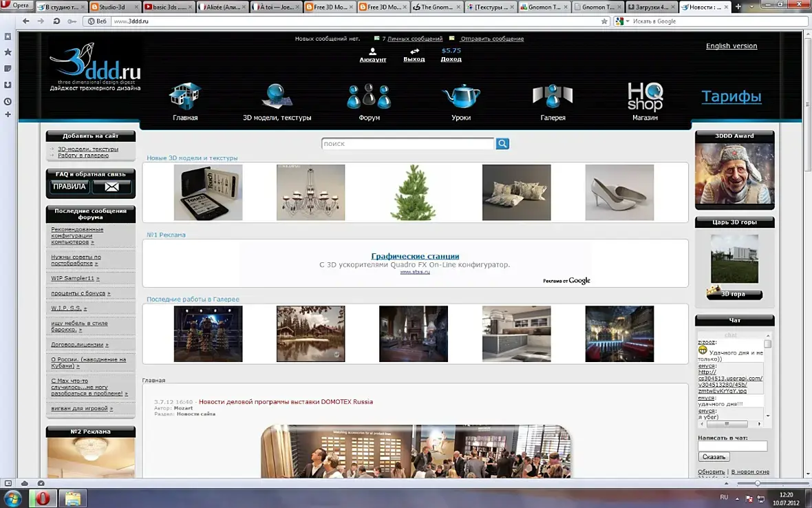Viewport: 812px width, 508px height.
Task: Add a panel with sidebar plus icon
Action: 8,114
